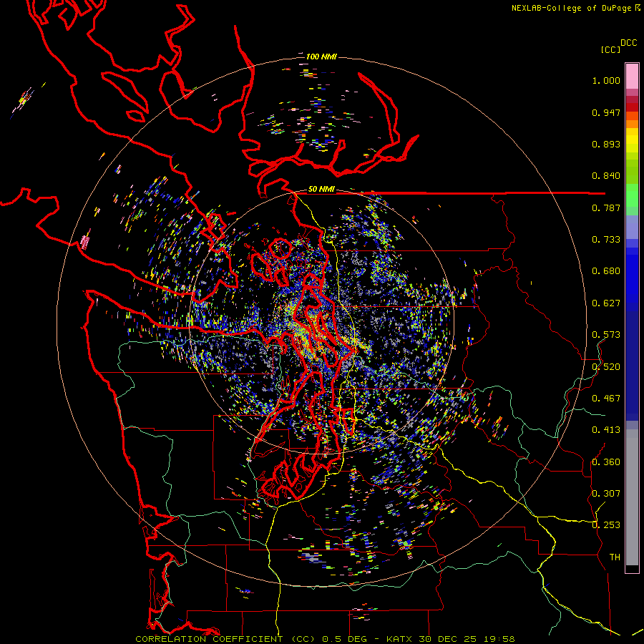Click the 0.787 scale value
The width and height of the screenshot is (644, 644).
click(x=606, y=208)
